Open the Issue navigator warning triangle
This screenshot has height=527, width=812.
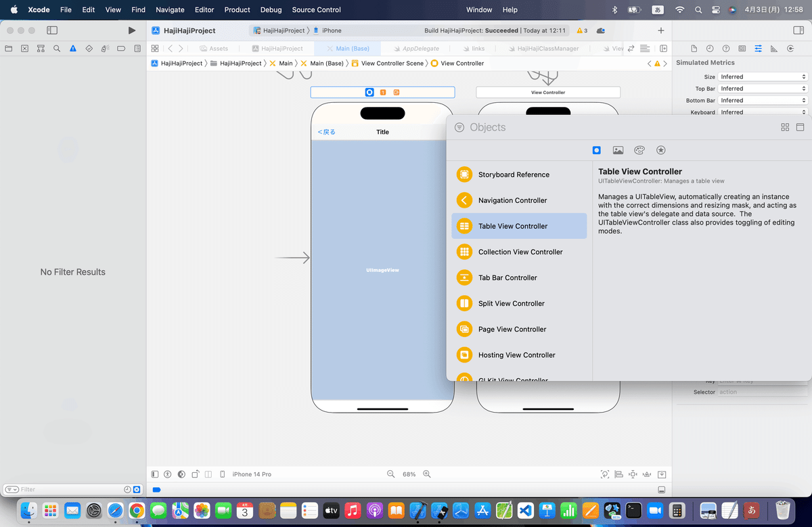[73, 49]
